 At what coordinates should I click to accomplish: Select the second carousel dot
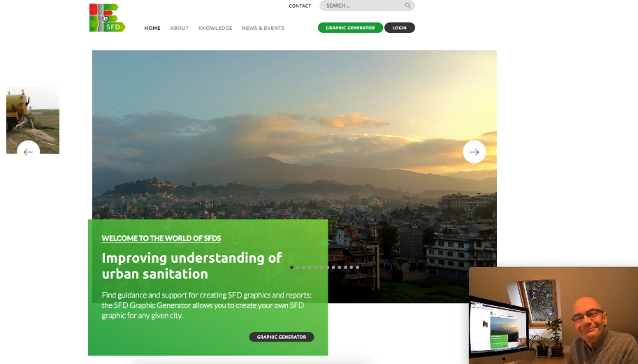tap(298, 268)
